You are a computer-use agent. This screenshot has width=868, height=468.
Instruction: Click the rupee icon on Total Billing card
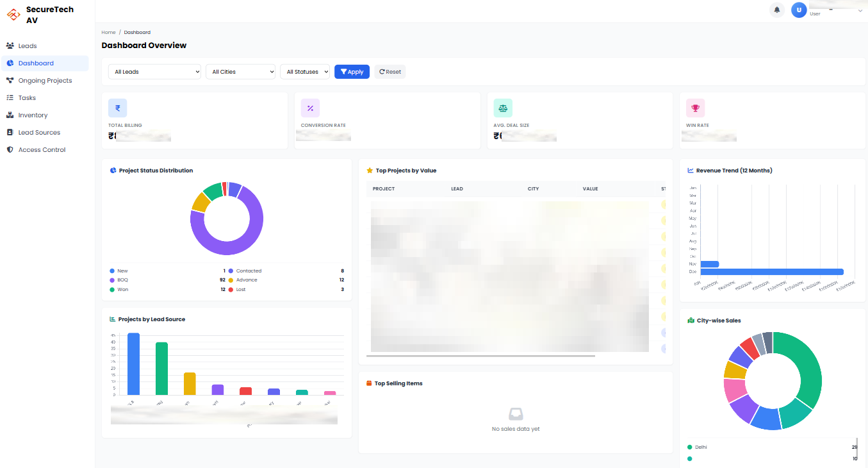point(117,108)
